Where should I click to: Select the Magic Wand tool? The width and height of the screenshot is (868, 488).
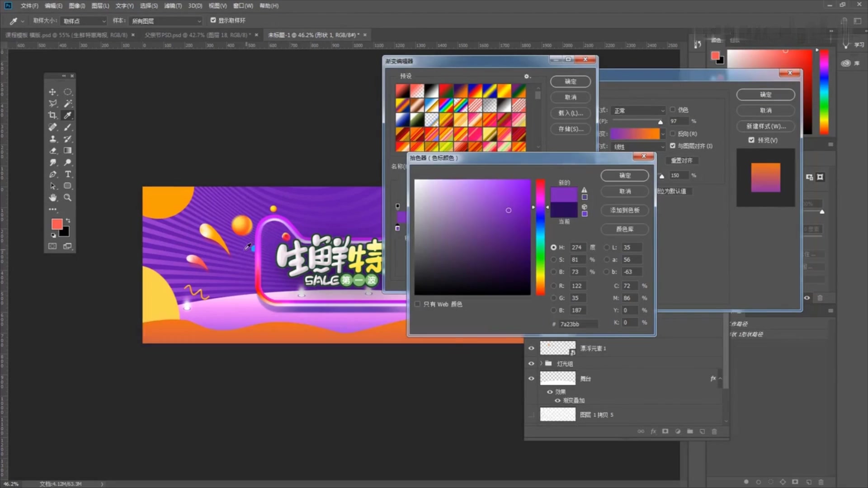click(x=68, y=103)
